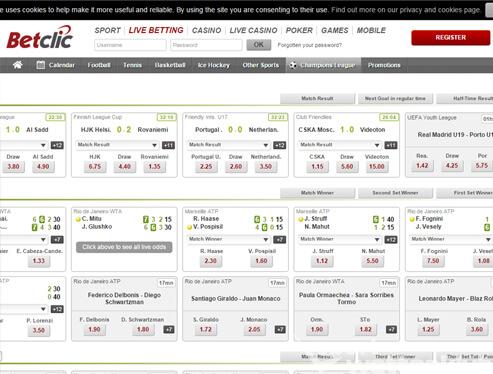The height and width of the screenshot is (374, 493).
Task: Expand Match Result dropdown for Portugal match
Action: (x=229, y=145)
